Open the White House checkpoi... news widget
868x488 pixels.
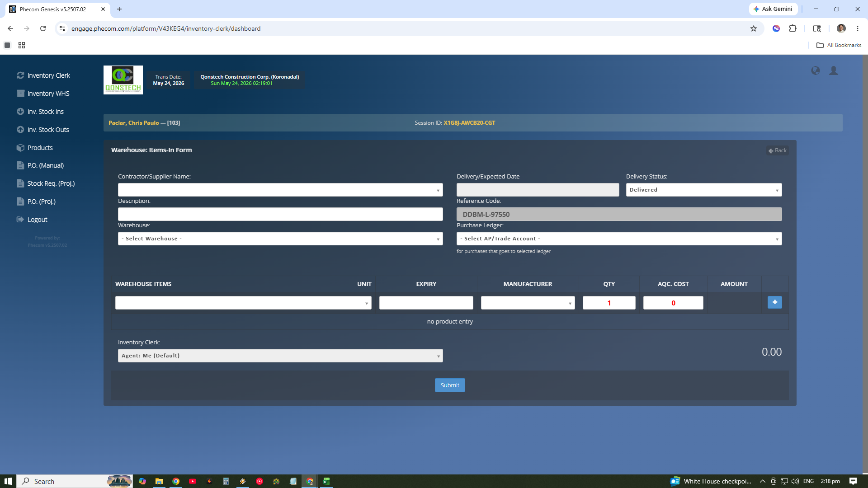tap(711, 481)
